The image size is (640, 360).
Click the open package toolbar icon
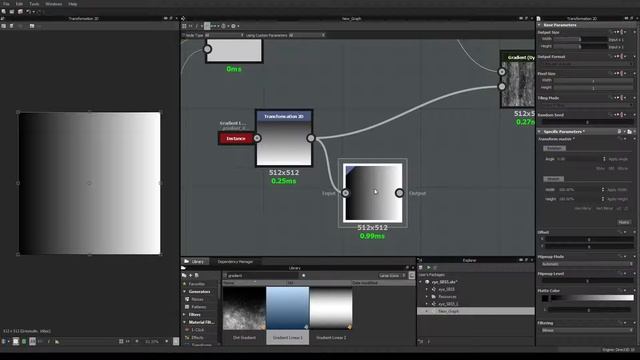(12, 11)
